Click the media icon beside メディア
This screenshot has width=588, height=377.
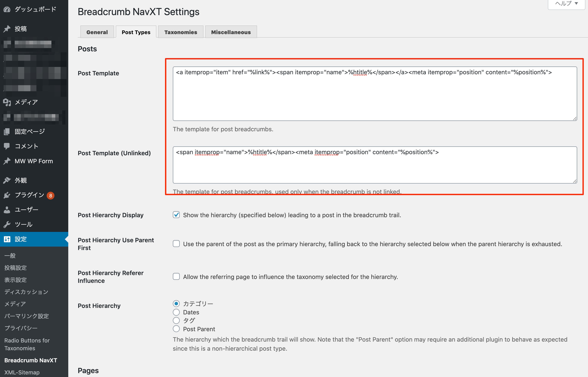7,102
